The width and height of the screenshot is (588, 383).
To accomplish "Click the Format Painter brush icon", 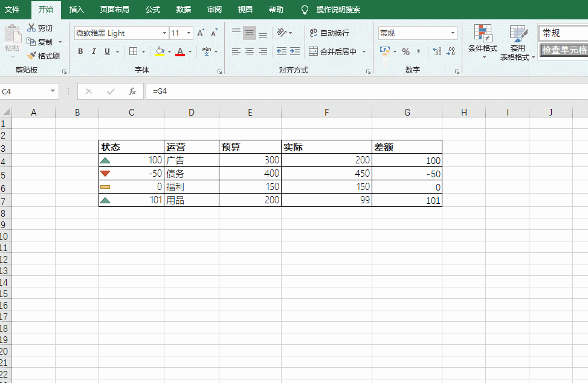I will pyautogui.click(x=32, y=56).
